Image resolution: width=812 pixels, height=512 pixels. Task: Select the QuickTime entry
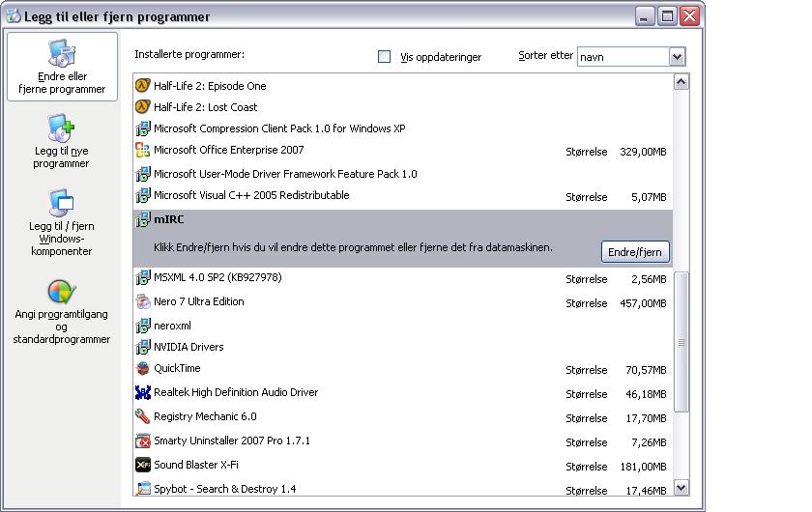point(403,369)
